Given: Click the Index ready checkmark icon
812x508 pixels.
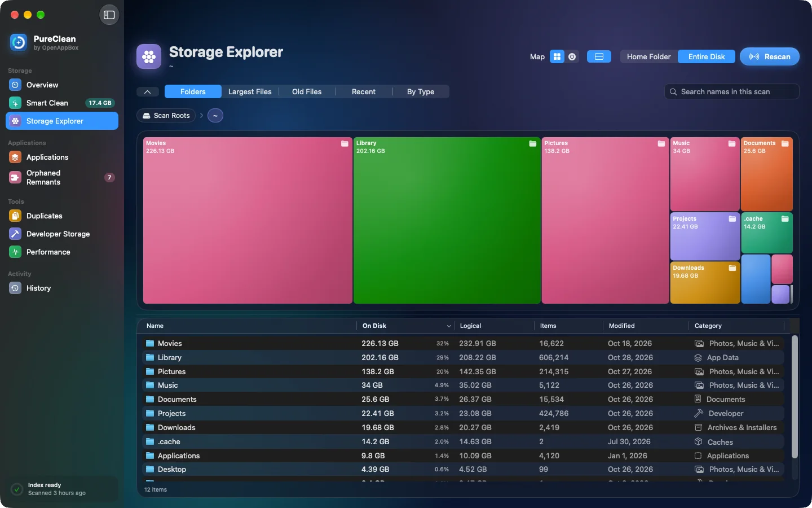Looking at the screenshot, I should coord(17,489).
